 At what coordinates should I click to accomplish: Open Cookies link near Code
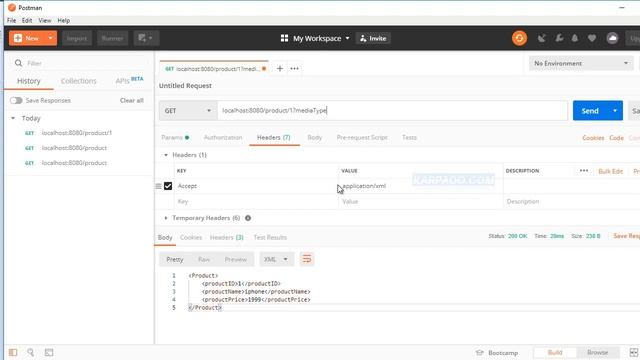(x=593, y=138)
